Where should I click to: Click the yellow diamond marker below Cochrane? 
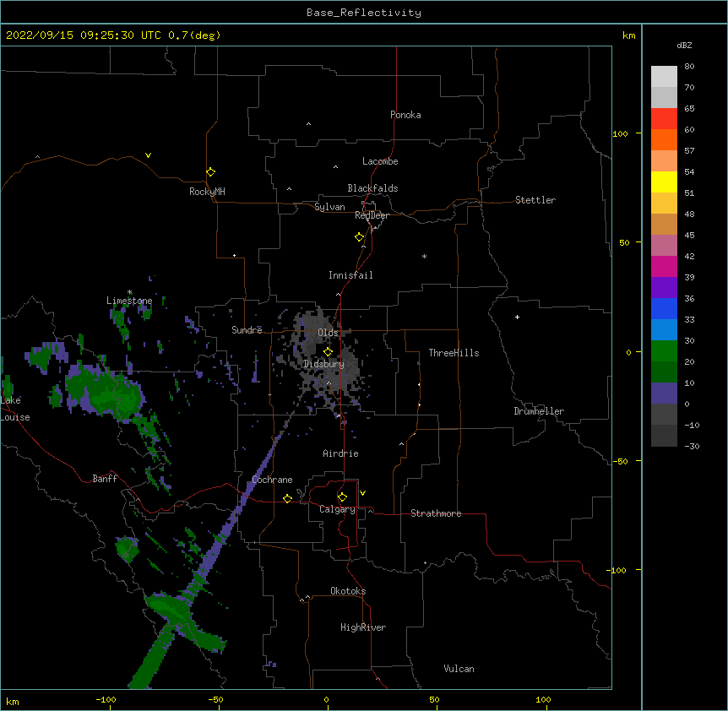[x=287, y=498]
